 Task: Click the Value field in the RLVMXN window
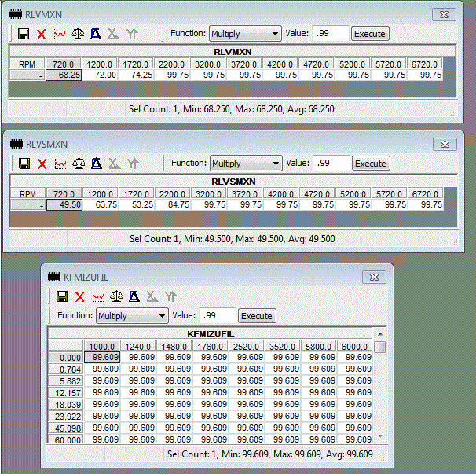pyautogui.click(x=330, y=34)
